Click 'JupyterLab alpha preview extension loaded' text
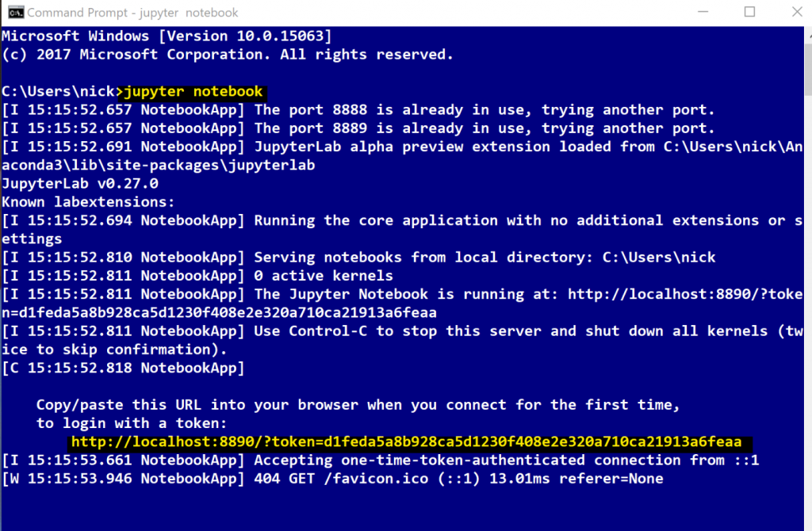This screenshot has width=812, height=531. [402, 147]
